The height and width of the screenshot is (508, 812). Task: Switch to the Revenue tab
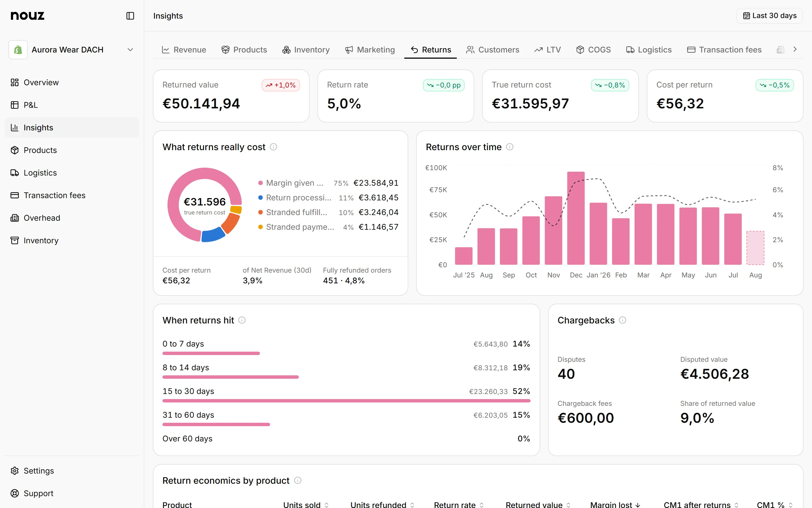(x=184, y=50)
